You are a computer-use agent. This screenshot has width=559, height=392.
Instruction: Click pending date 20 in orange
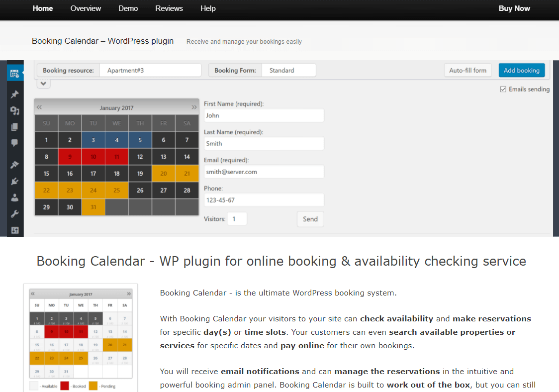click(163, 174)
